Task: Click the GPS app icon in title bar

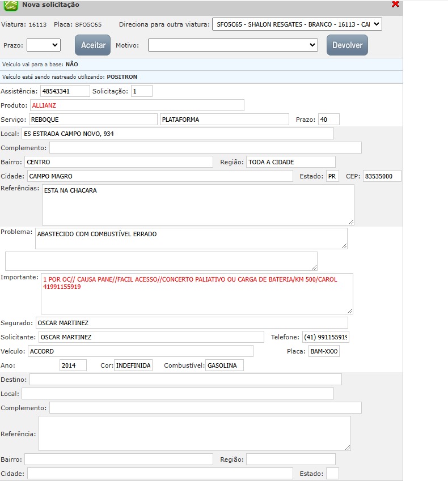Action: click(x=11, y=6)
